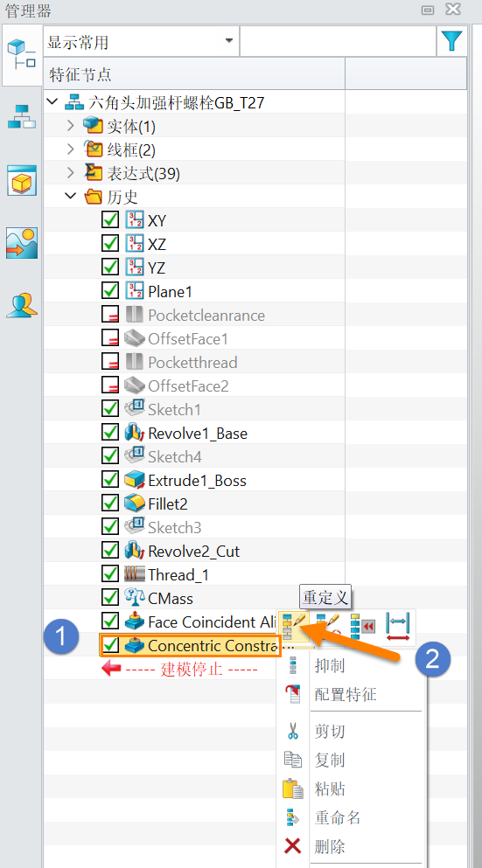Click the 重定义 redefine icon in mini toolbar

pyautogui.click(x=294, y=626)
